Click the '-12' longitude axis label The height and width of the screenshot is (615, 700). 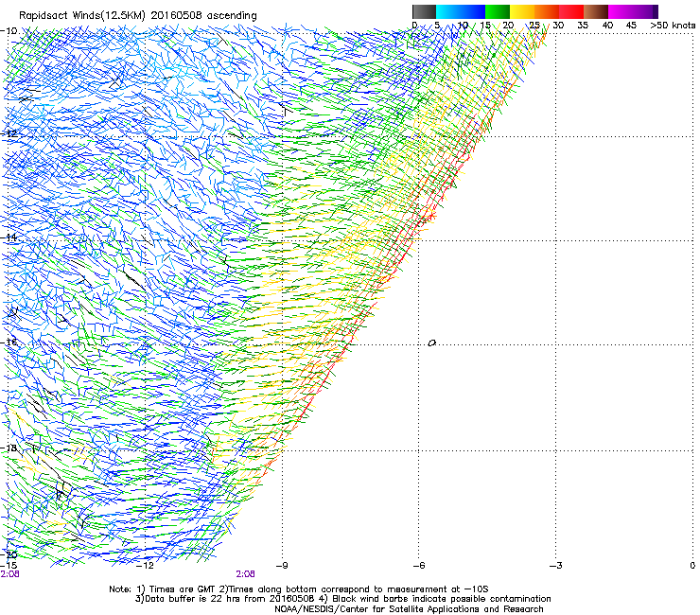click(145, 566)
